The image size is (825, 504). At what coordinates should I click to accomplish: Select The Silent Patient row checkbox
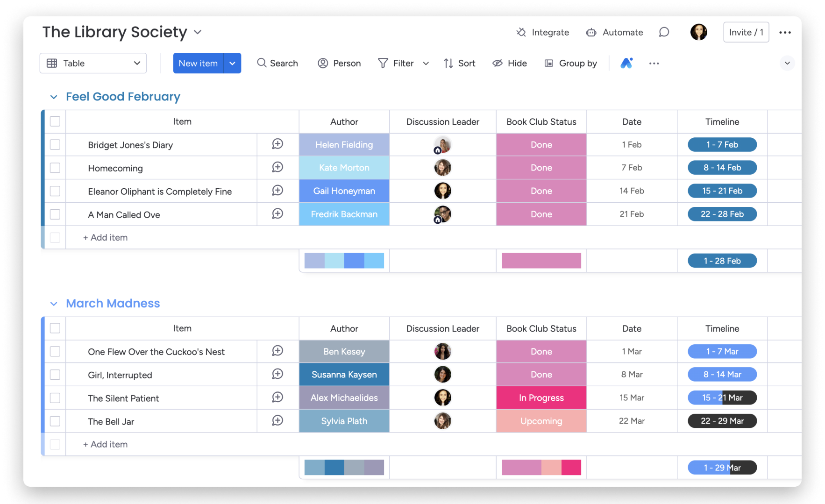point(55,398)
